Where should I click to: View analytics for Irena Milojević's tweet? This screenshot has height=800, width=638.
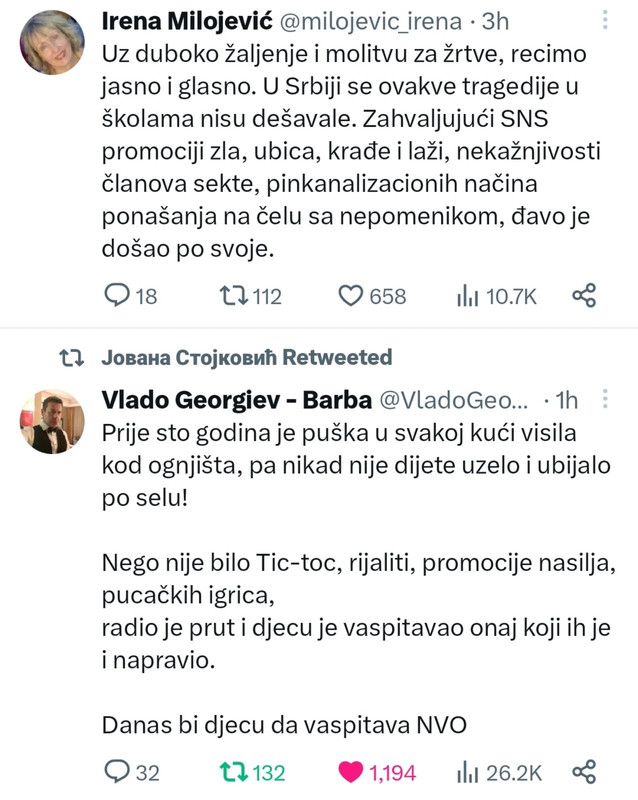pos(468,295)
